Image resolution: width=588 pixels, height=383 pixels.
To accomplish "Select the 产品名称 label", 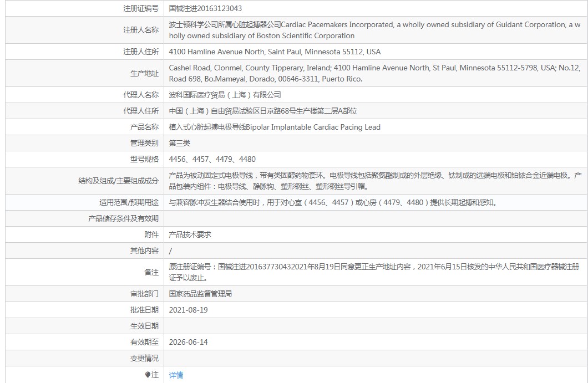I will [x=144, y=127].
